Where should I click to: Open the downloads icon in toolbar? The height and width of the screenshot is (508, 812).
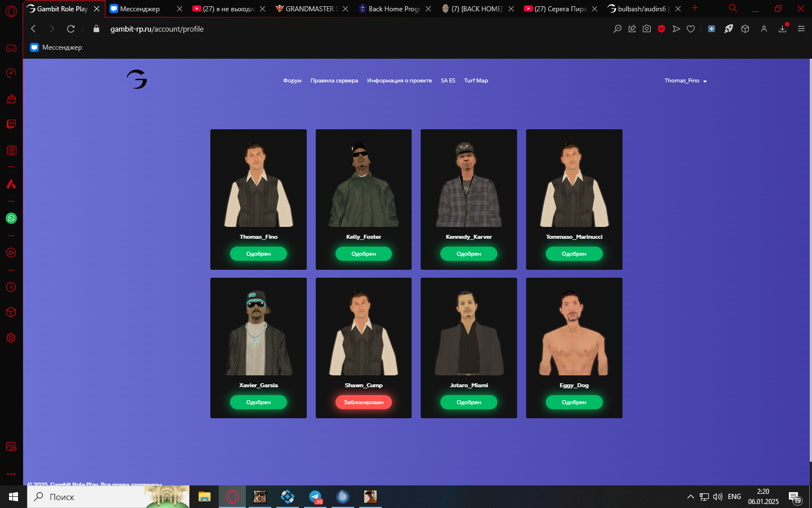point(782,29)
